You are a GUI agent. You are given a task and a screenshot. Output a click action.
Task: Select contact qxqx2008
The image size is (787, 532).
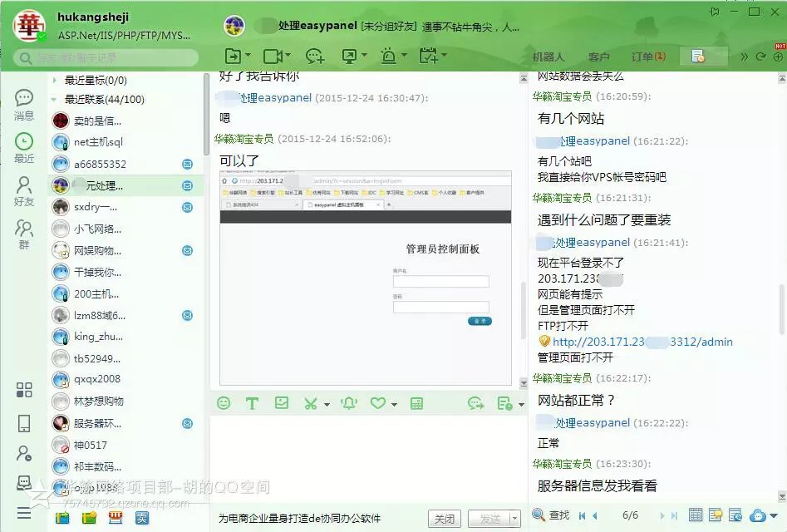pos(125,379)
